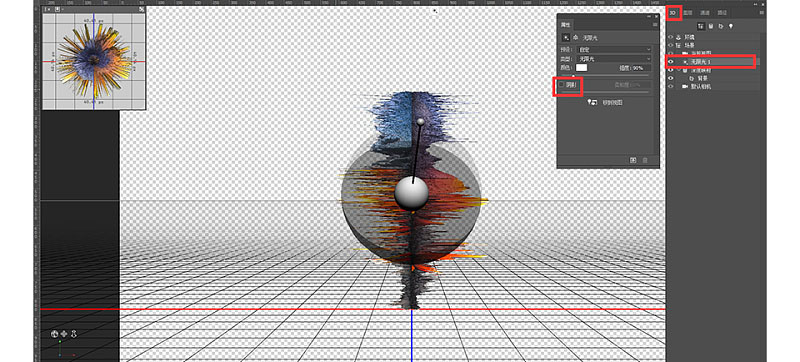
Task: Hide the infinite light 1 layer eye
Action: click(671, 62)
